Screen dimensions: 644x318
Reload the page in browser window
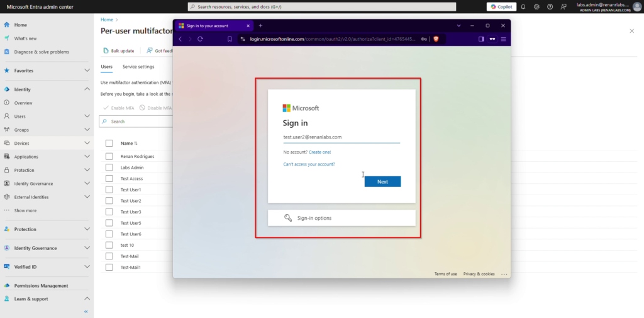201,39
